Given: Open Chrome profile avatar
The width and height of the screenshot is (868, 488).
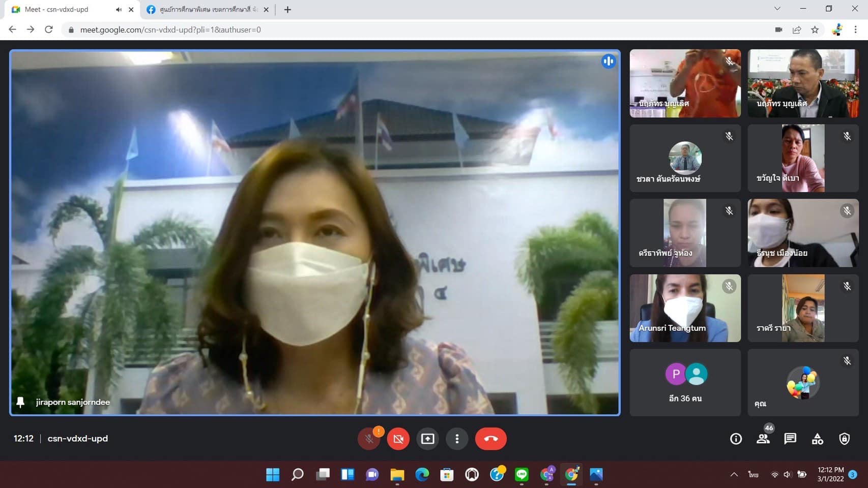Looking at the screenshot, I should point(837,29).
